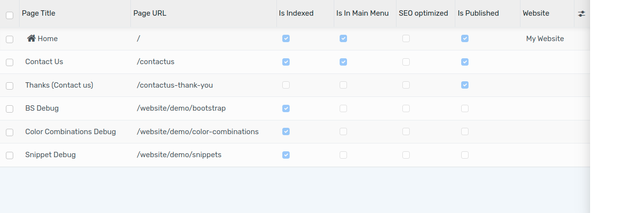Sort by the Is Indexed column header
The image size is (644, 213).
[296, 13]
